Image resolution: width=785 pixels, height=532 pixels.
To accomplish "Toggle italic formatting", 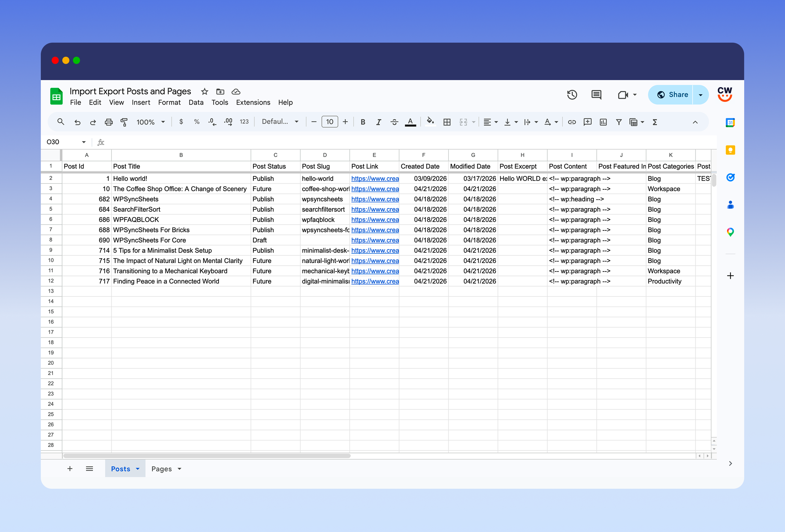I will (x=378, y=122).
